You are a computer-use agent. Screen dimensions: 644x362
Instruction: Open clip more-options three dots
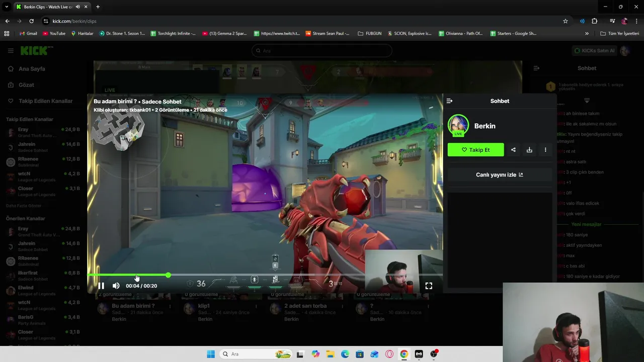[545, 150]
